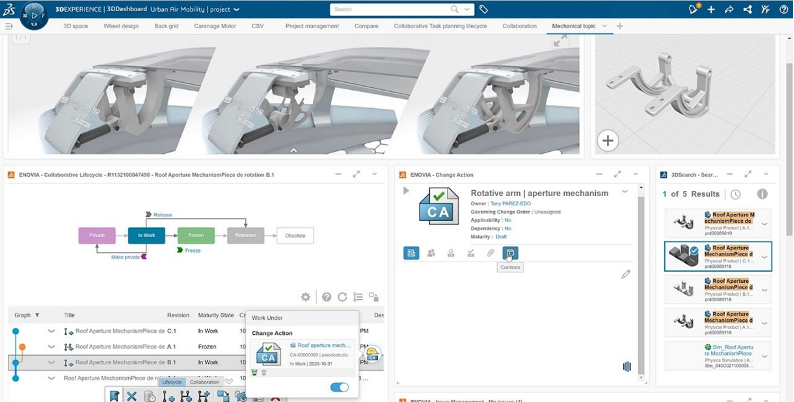Switch to the Collaboration tab in lifecycle toolbar

[x=204, y=382]
